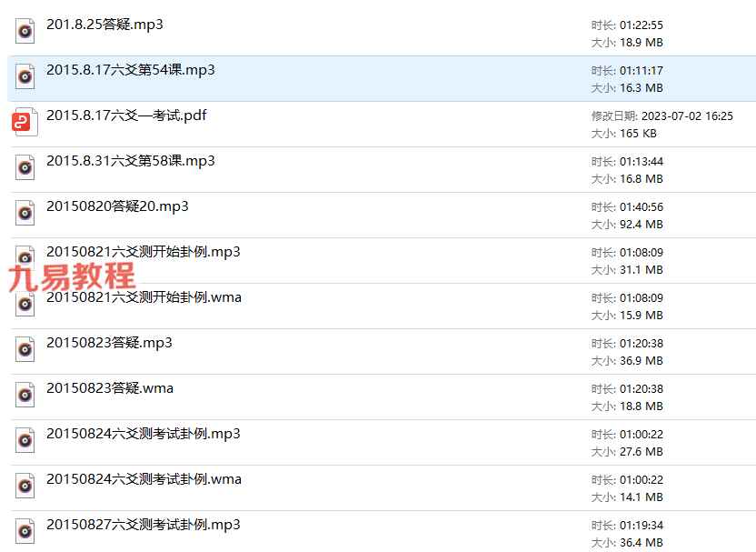Screen dimensions: 756x552
Task: Click the size value 31.1 MB
Action: click(x=642, y=270)
